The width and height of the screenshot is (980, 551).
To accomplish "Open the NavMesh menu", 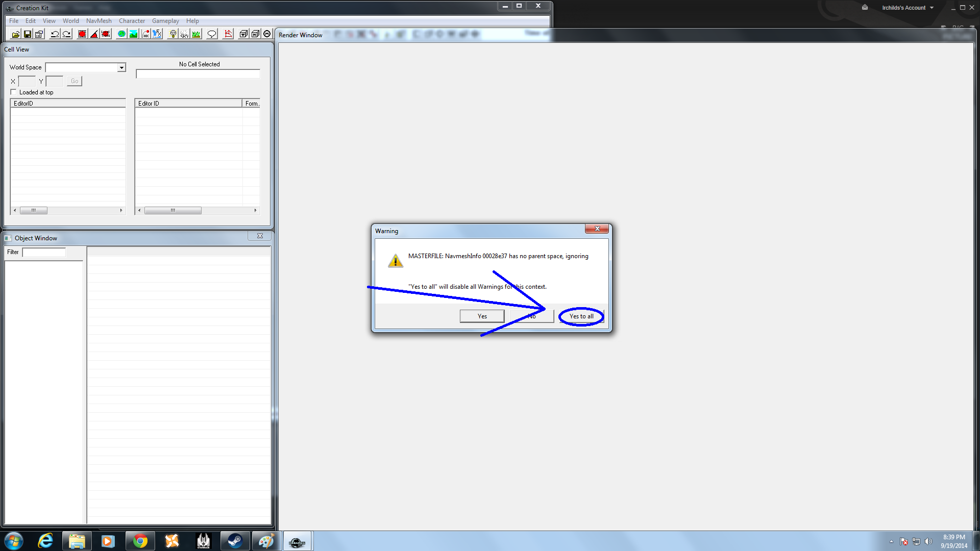I will 99,21.
